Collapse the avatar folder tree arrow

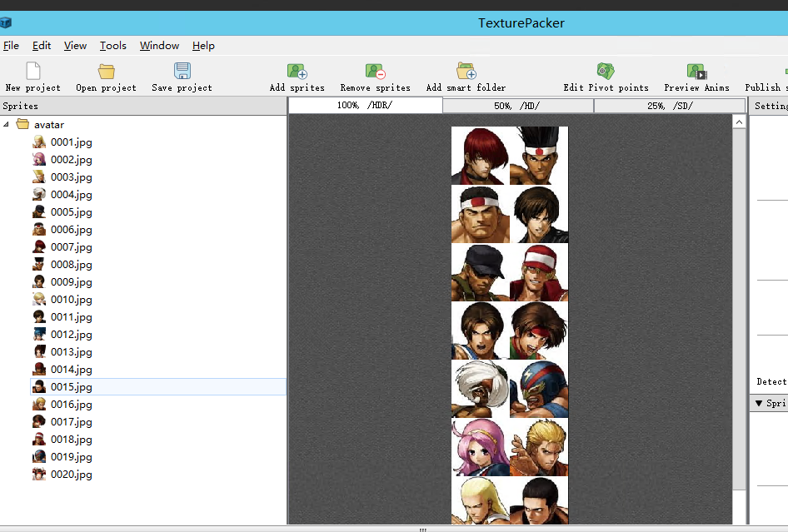6,124
